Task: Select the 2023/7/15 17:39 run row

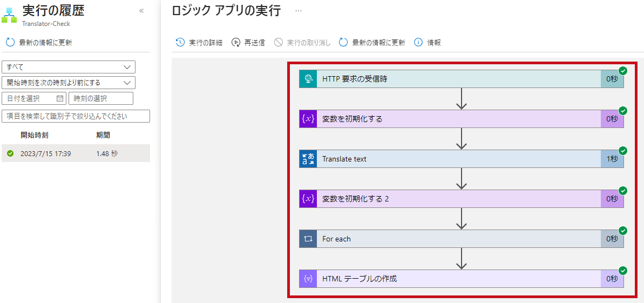Action: 76,153
